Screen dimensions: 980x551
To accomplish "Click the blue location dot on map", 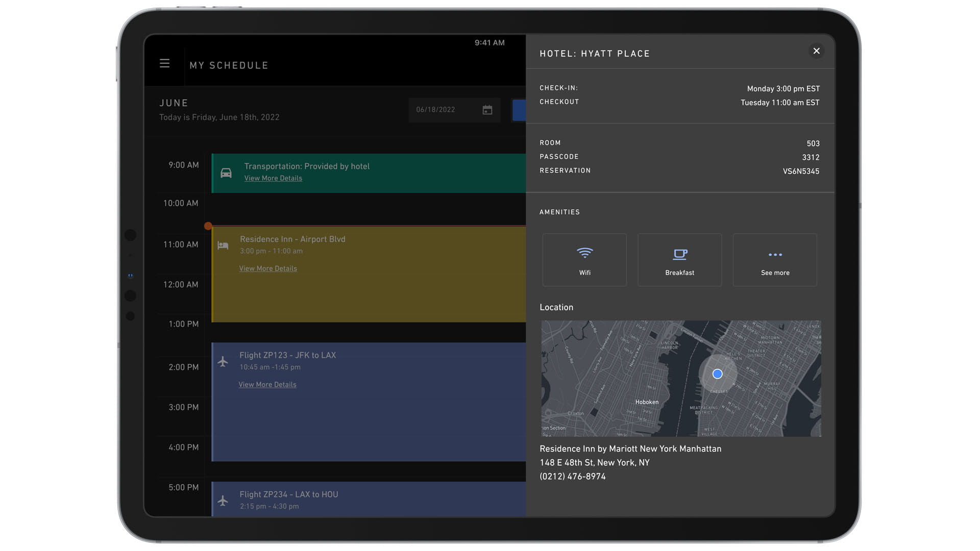I will (717, 374).
